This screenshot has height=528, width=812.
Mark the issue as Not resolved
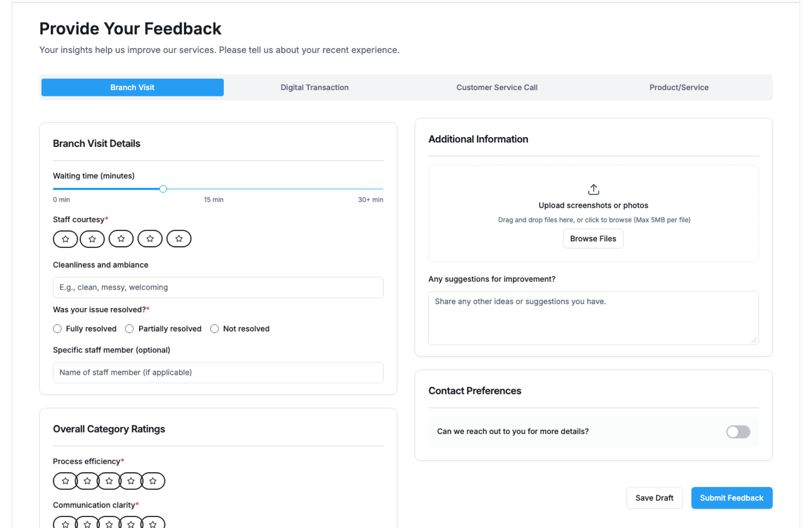coord(214,329)
